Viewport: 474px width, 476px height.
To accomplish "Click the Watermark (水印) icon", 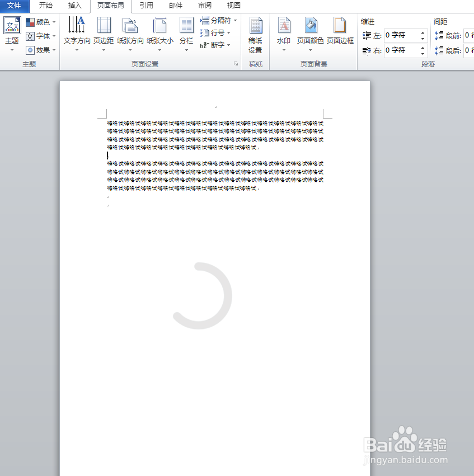I will [x=284, y=25].
